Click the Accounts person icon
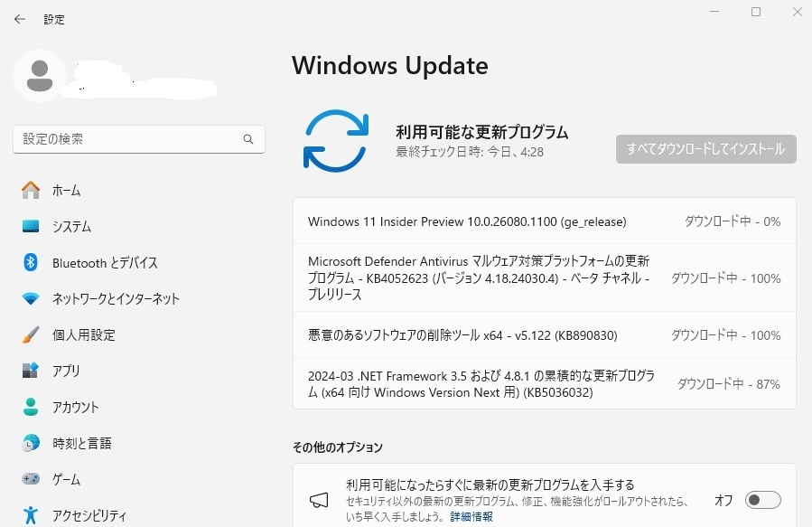 (31, 407)
